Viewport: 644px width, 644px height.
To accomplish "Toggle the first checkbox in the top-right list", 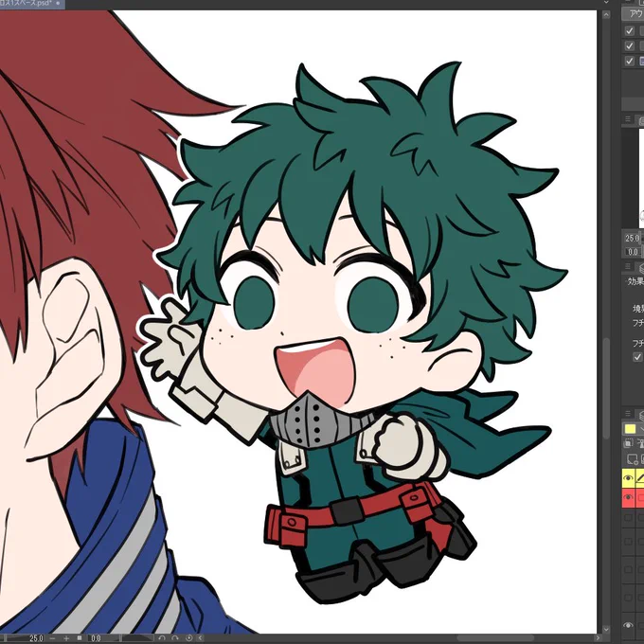I will click(x=629, y=31).
